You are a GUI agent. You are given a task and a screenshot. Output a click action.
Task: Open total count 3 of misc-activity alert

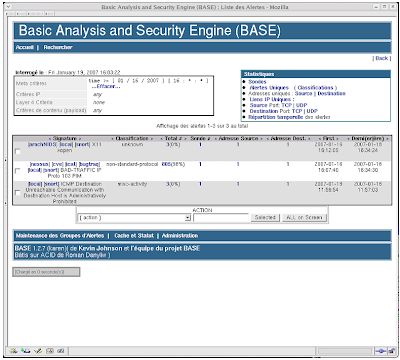[167, 184]
